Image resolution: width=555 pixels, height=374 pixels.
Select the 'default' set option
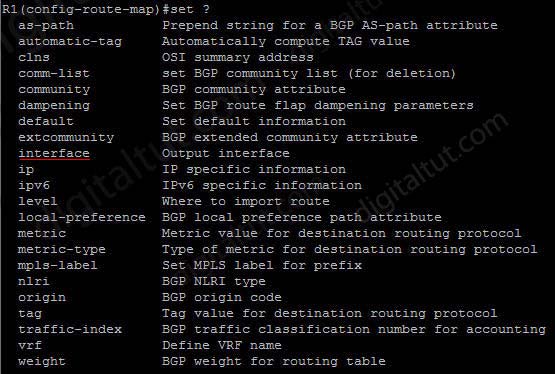[46, 121]
